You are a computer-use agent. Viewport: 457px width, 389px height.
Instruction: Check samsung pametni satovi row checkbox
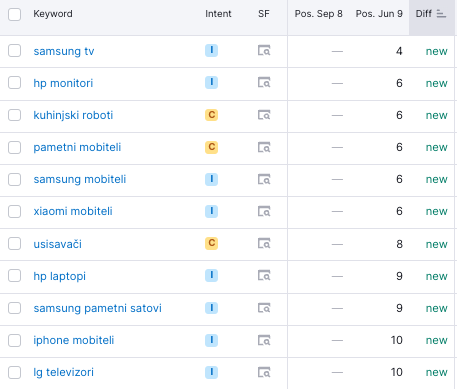pyautogui.click(x=14, y=308)
